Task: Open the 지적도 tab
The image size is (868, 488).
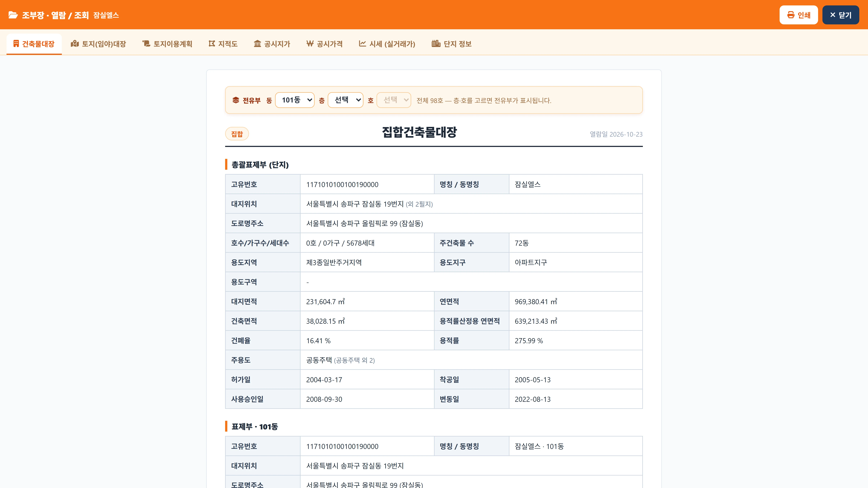Action: pos(223,44)
